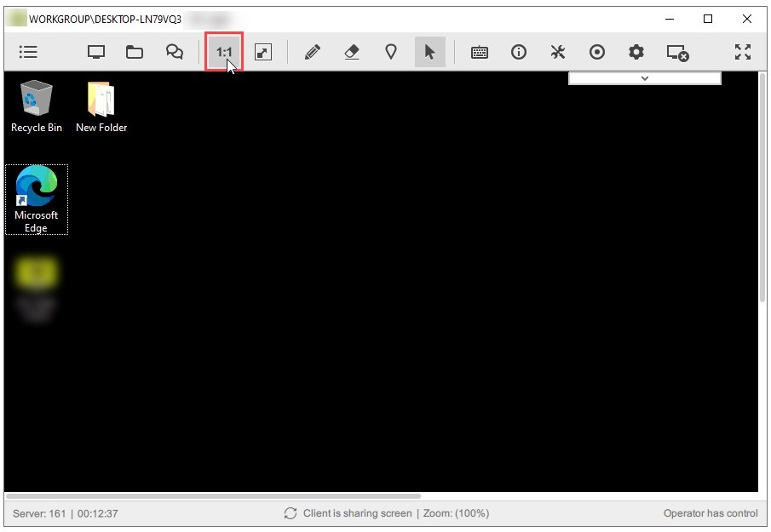Open the viewer settings

pos(636,52)
